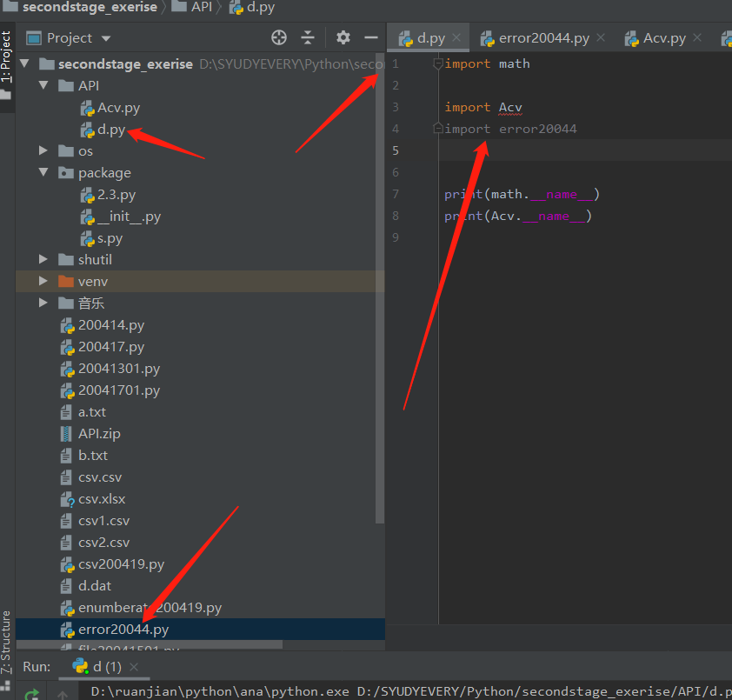Close the d.py editor tab

pyautogui.click(x=456, y=37)
